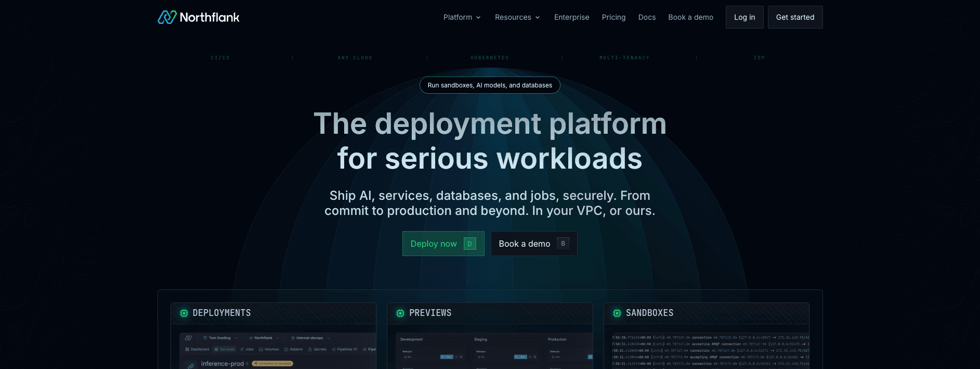Click the Staging column header in Previews

480,339
